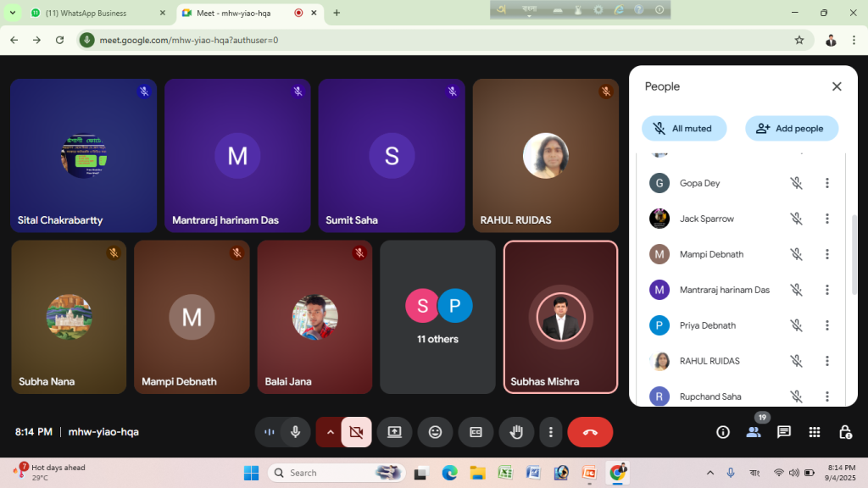Image resolution: width=868 pixels, height=488 pixels.
Task: Open more options for Priya Debnath
Action: [827, 325]
